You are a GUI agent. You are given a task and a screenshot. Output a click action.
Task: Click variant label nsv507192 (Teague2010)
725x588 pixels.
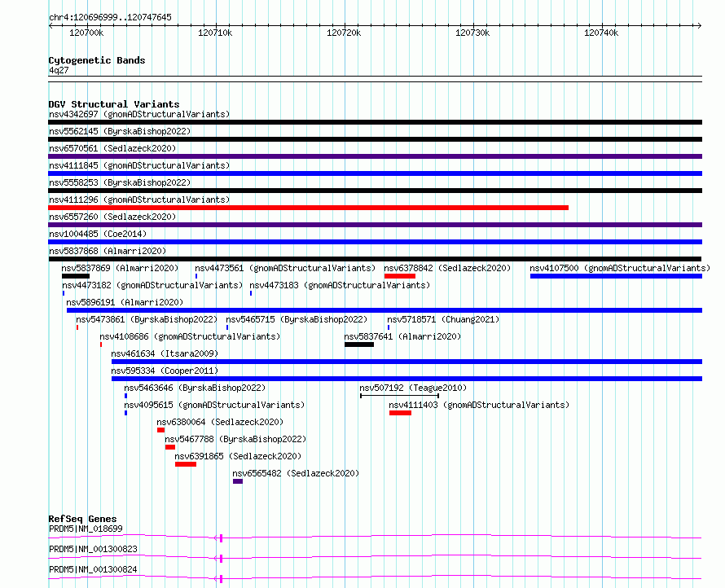(413, 388)
